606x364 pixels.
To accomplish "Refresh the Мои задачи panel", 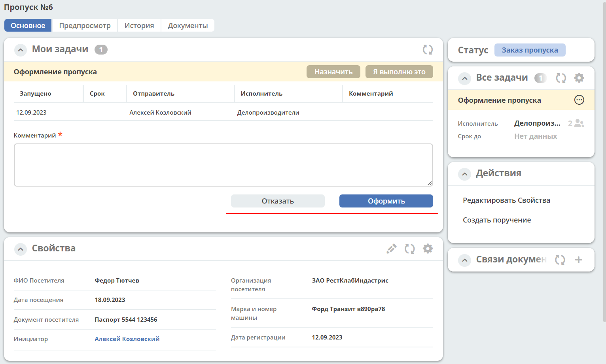I will coord(428,49).
